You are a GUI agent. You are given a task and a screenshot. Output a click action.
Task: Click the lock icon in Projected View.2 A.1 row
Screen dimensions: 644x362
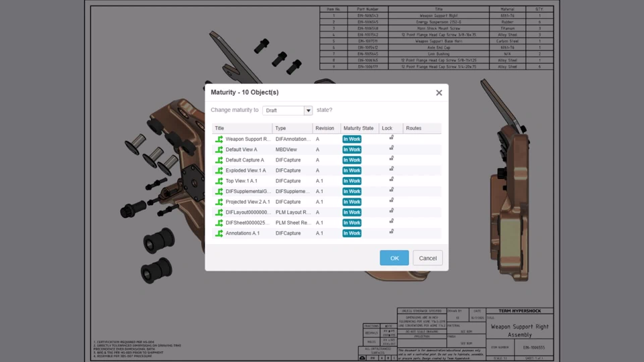[391, 200]
